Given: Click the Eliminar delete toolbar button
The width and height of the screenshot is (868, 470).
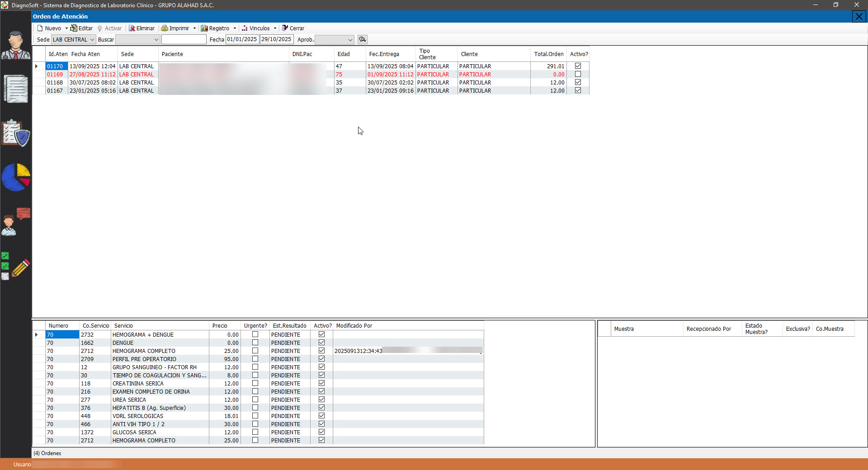Looking at the screenshot, I should [142, 28].
